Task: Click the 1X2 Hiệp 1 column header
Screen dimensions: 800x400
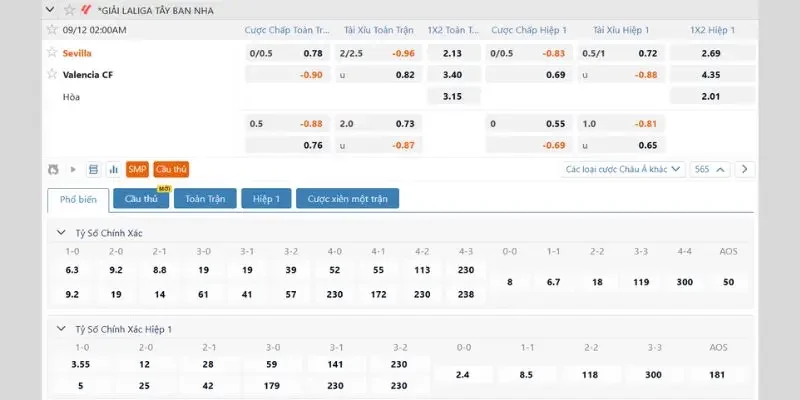Action: [712, 30]
